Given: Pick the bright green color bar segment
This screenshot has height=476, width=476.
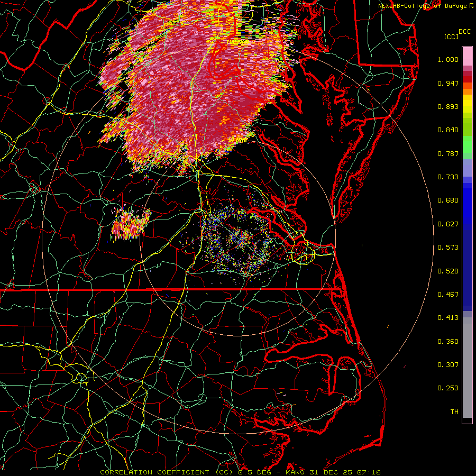Looking at the screenshot, I should (x=467, y=144).
